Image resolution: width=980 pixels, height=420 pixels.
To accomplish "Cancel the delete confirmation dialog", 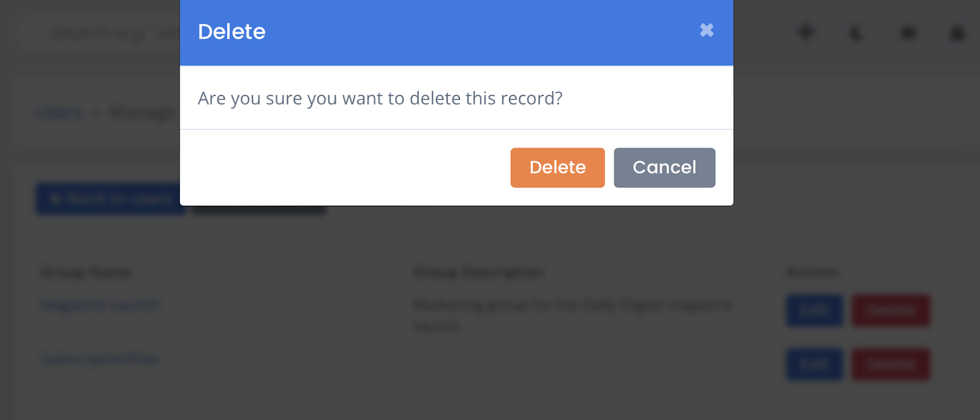I will point(664,167).
